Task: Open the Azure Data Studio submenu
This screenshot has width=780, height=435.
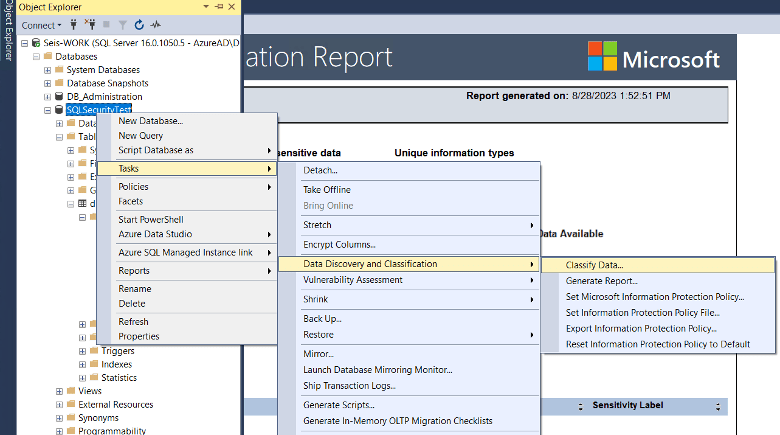Action: click(187, 234)
